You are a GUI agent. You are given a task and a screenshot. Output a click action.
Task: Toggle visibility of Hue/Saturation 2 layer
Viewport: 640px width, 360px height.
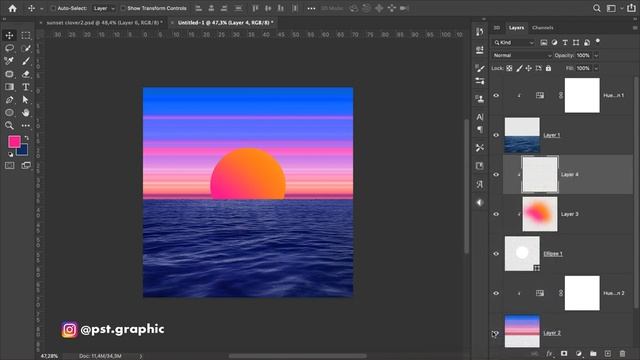point(496,293)
